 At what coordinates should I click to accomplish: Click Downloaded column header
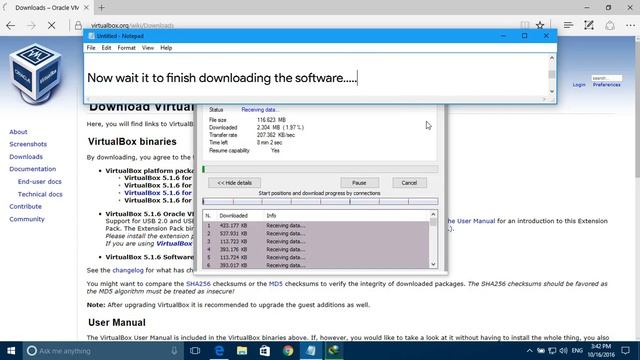coord(233,216)
